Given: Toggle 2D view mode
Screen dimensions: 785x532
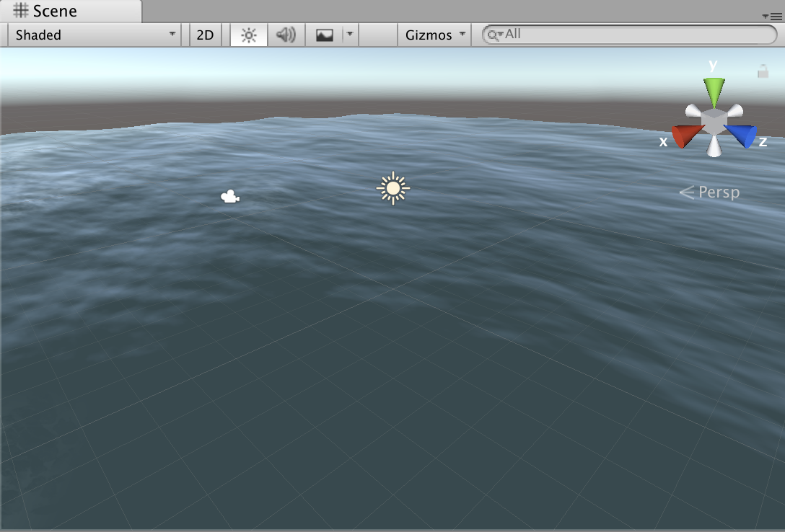Looking at the screenshot, I should tap(206, 35).
